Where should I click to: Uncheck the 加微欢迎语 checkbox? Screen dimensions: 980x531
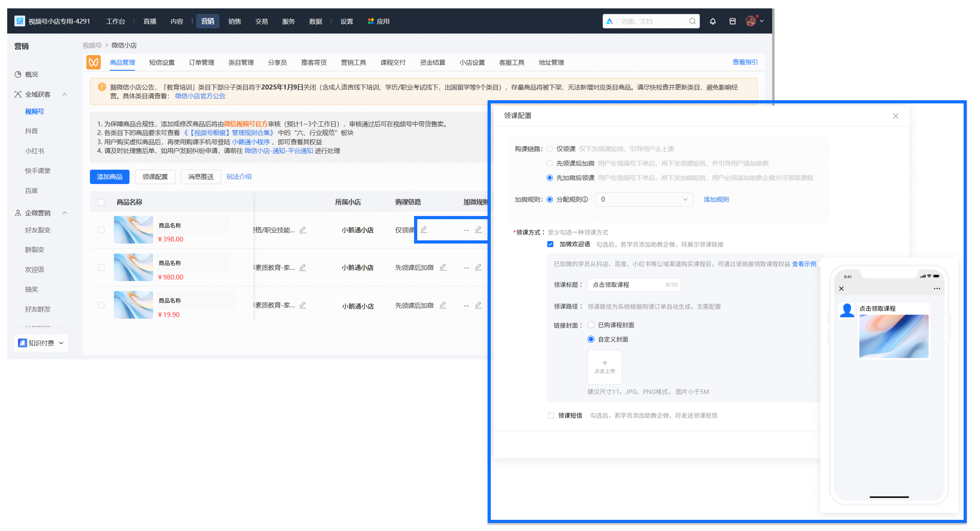click(551, 244)
